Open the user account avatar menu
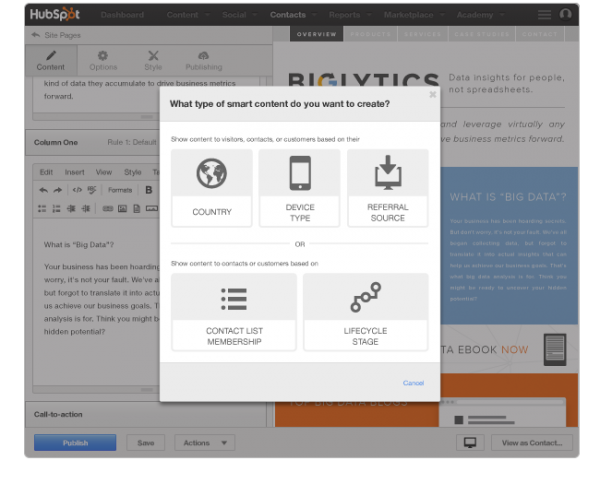 (x=565, y=14)
